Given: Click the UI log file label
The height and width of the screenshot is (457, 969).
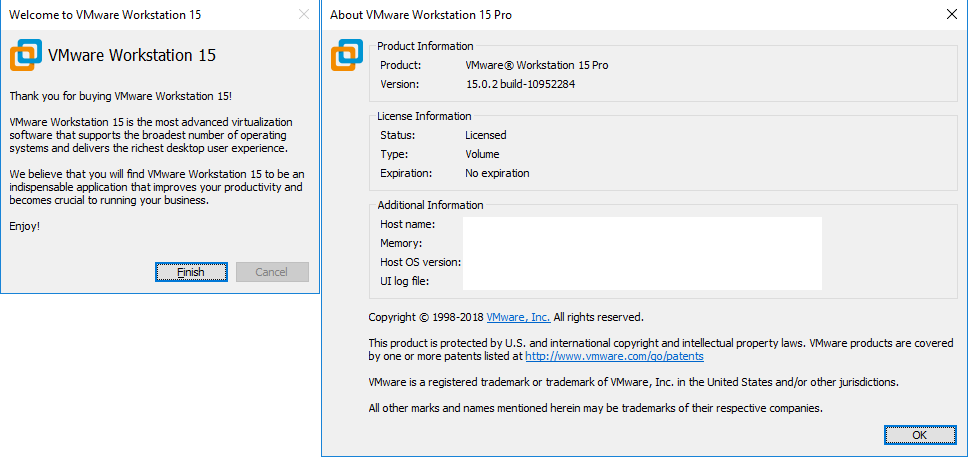Looking at the screenshot, I should coord(404,282).
